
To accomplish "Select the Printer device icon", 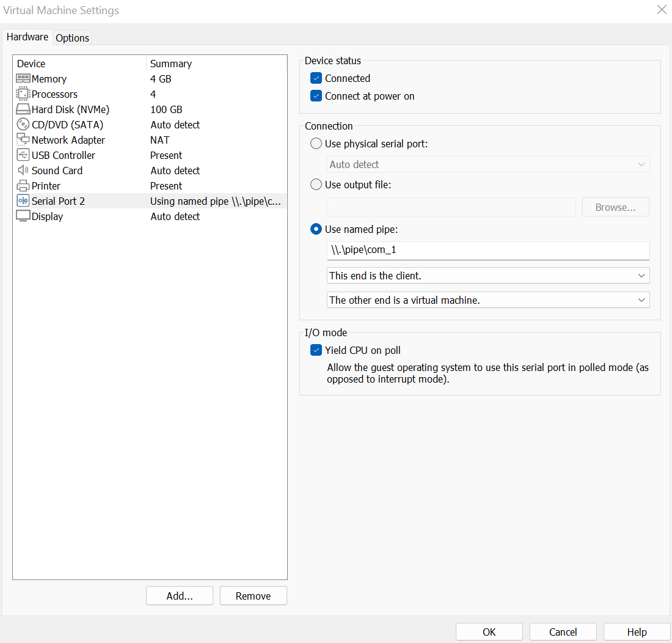I will pos(22,185).
